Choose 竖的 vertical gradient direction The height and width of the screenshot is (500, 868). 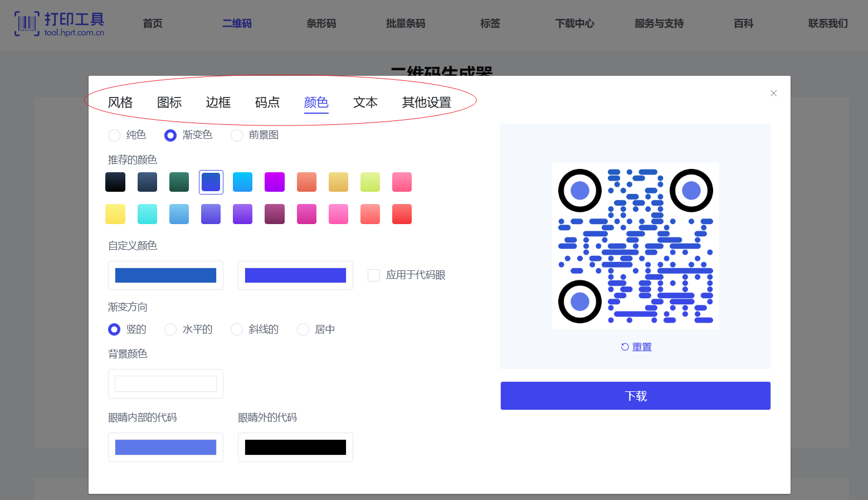pos(114,329)
